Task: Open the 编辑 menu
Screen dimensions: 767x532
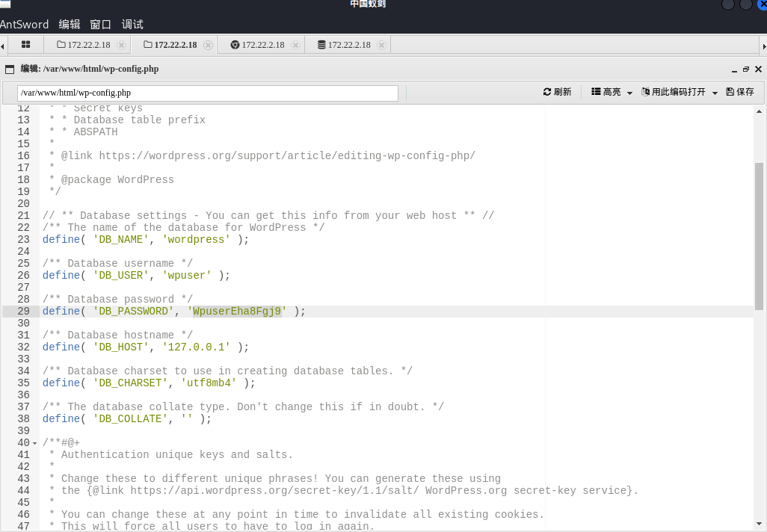Action: coord(69,24)
